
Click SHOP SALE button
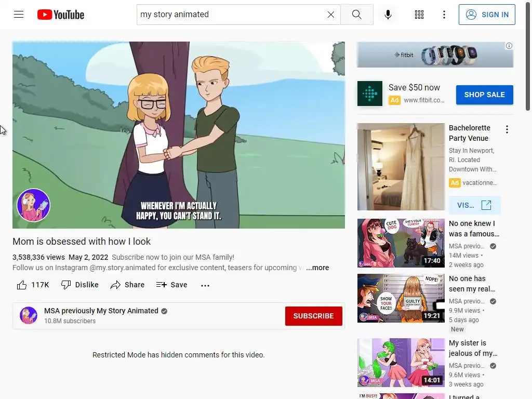[485, 95]
